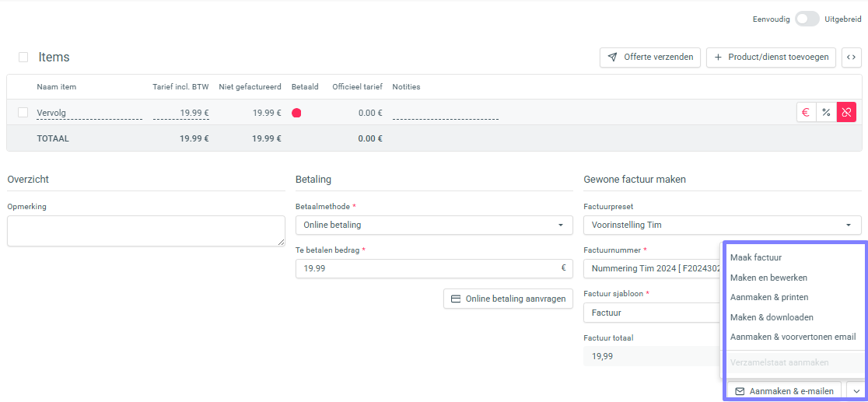
Task: Choose Maken & downloaden option
Action: point(772,317)
